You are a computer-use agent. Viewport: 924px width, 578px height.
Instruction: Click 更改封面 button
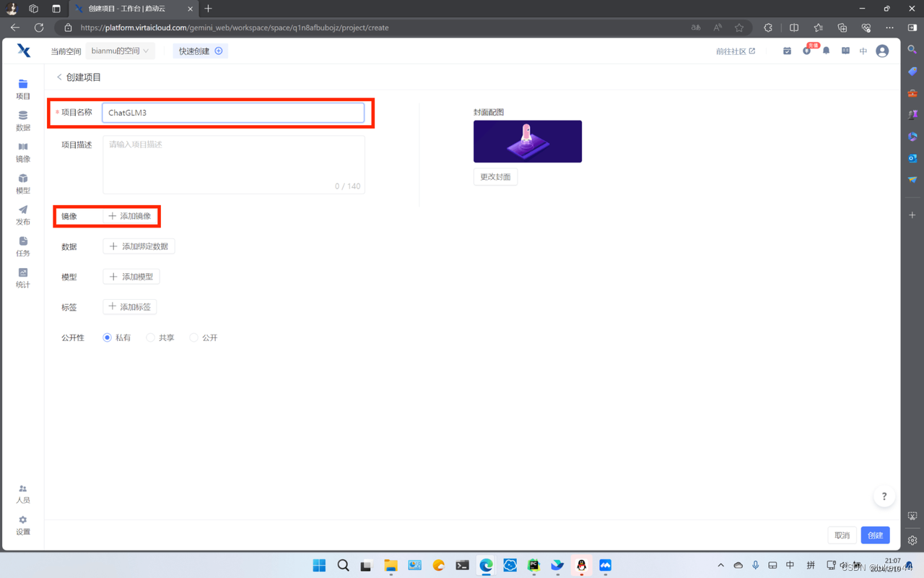pyautogui.click(x=495, y=177)
